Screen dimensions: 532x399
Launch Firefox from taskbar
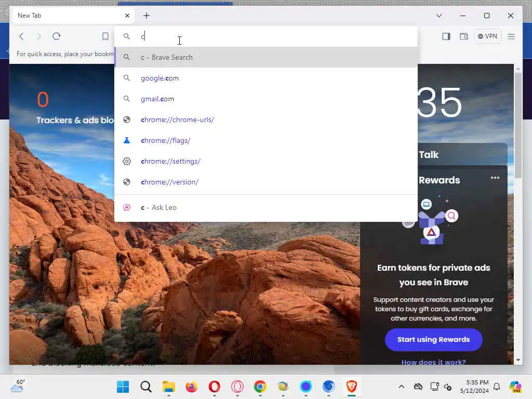point(192,387)
